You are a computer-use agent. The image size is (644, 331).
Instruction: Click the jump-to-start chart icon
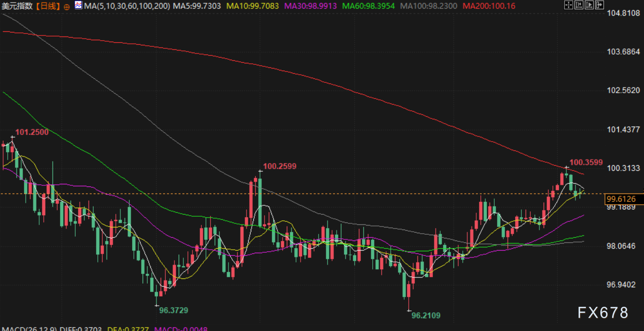[579, 6]
